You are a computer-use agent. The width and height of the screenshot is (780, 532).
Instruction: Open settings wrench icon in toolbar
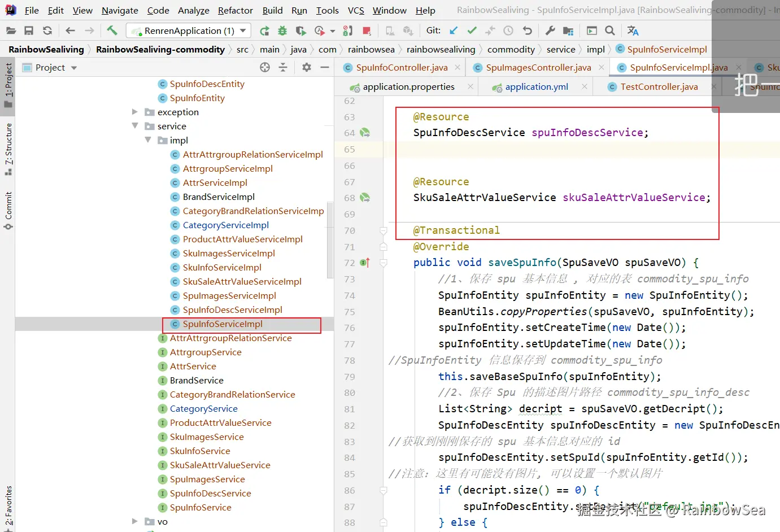550,30
